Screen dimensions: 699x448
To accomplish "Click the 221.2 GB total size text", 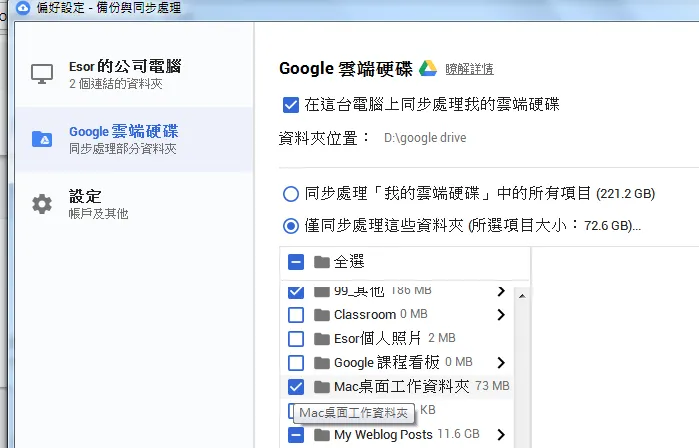I will (625, 194).
